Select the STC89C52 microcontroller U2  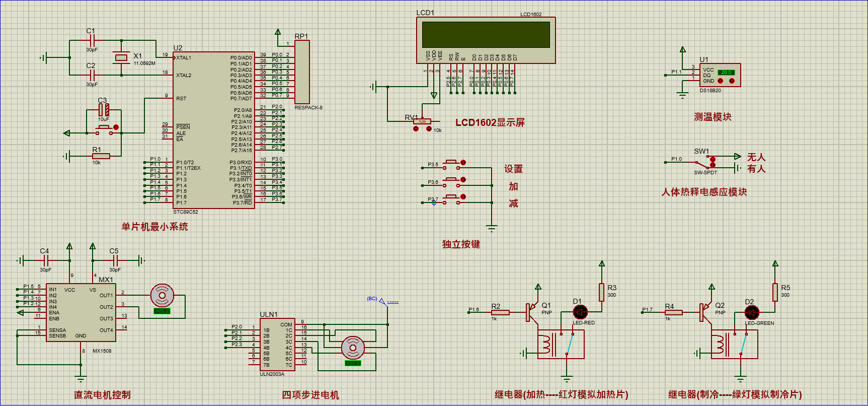point(214,130)
